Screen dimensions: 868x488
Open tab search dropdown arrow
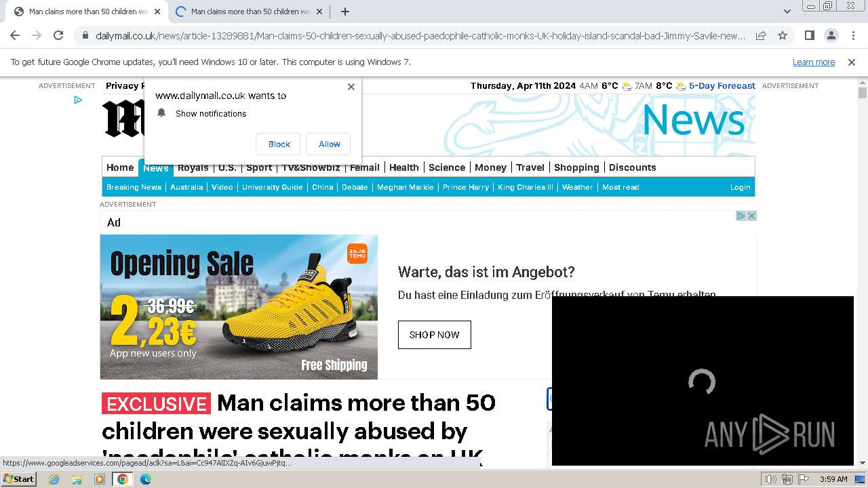(x=787, y=12)
